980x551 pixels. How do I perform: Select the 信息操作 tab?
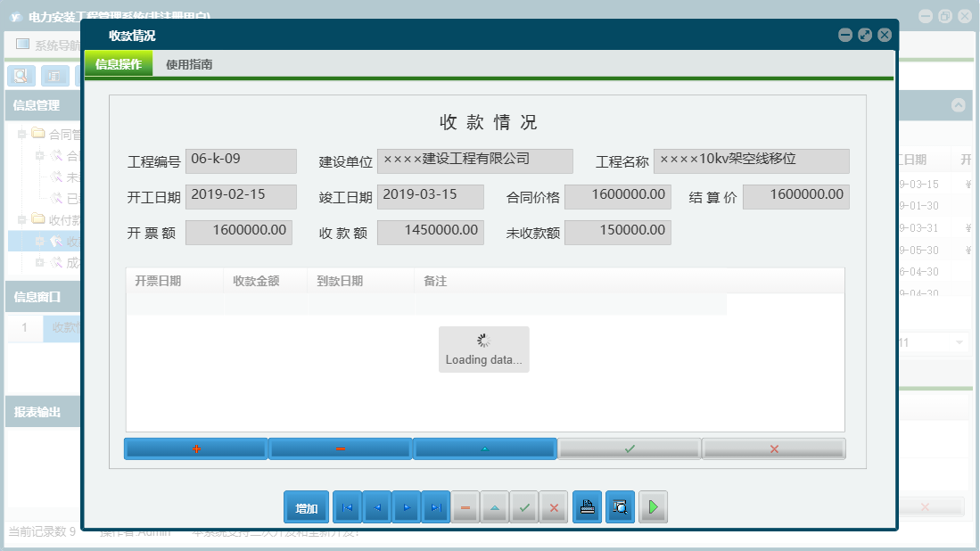(118, 64)
